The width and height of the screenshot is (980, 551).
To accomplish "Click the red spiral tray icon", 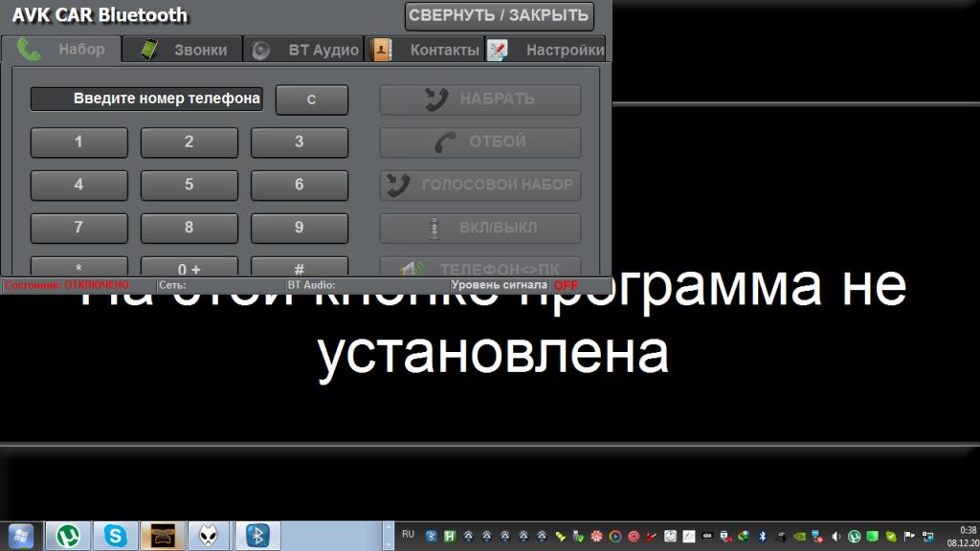I will click(x=634, y=536).
